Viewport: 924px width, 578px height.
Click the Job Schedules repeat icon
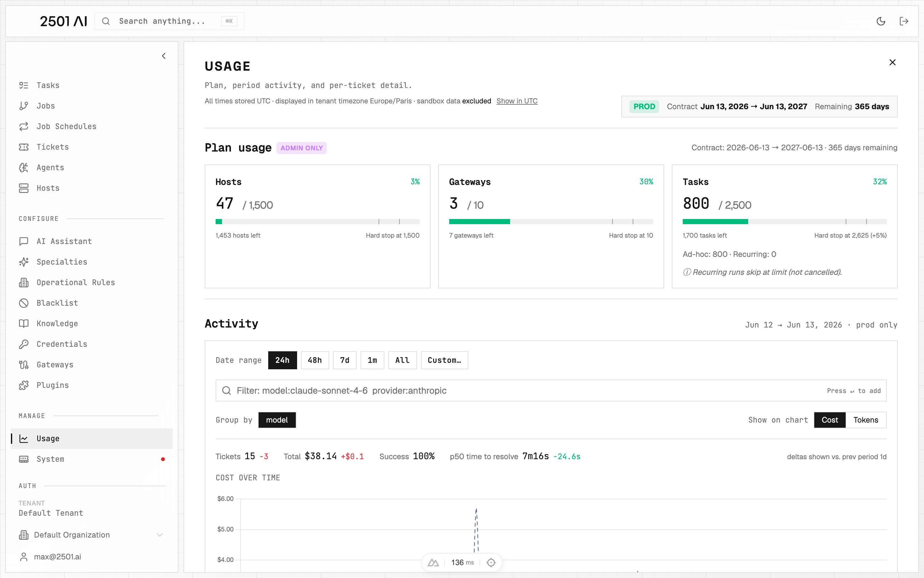point(24,127)
